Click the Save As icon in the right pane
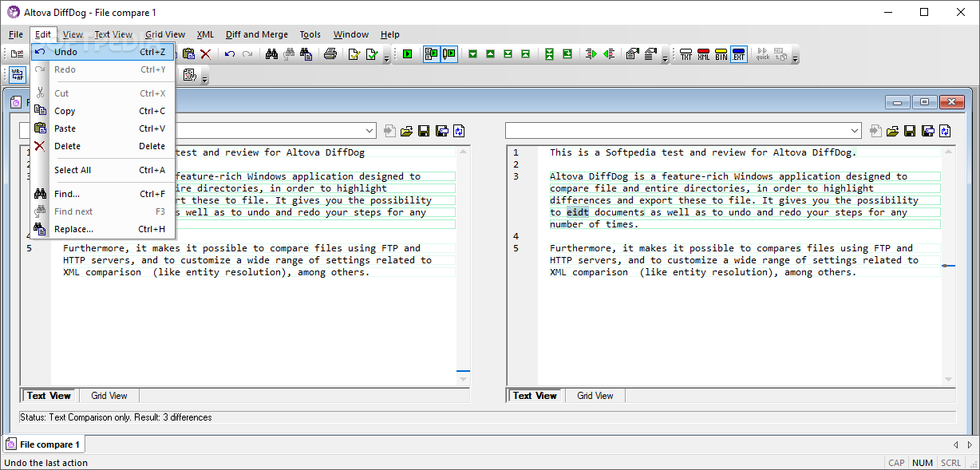Viewport: 980px width, 470px height. point(928,131)
